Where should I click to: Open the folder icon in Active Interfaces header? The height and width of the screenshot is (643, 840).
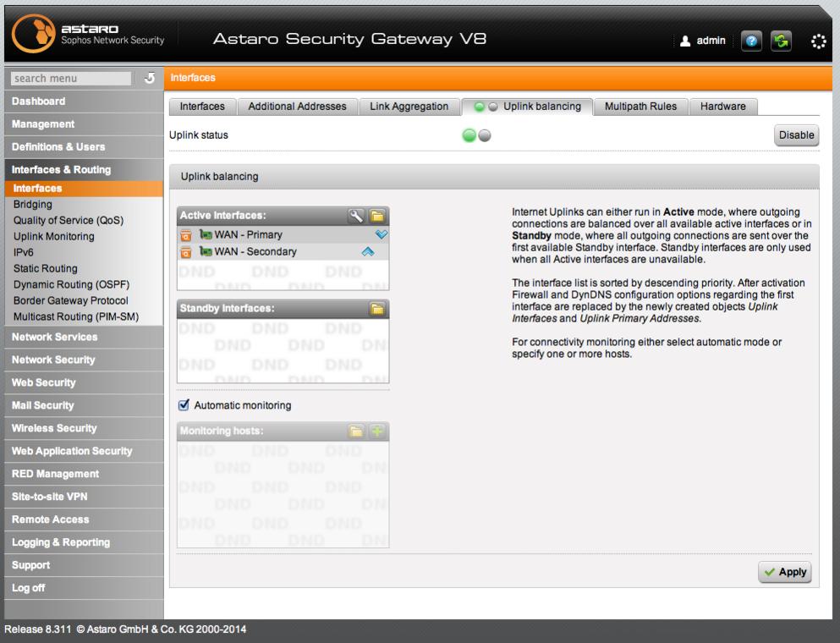[377, 216]
